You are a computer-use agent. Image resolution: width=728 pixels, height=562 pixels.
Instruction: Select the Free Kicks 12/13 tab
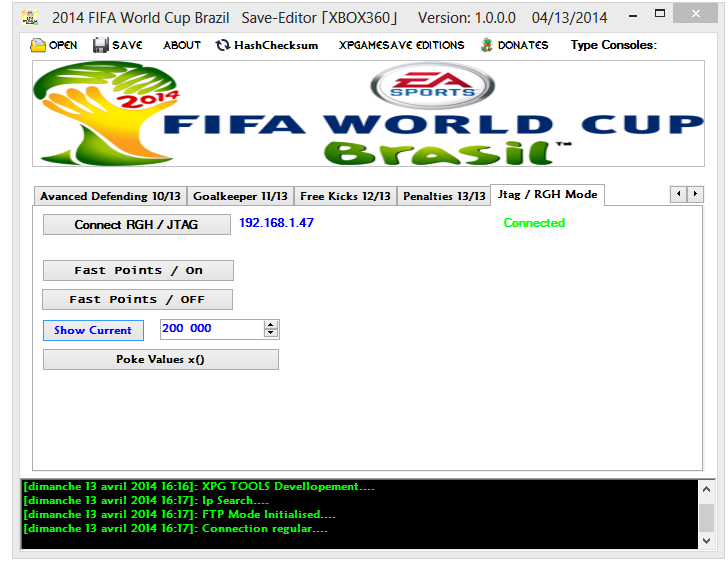[x=345, y=196]
